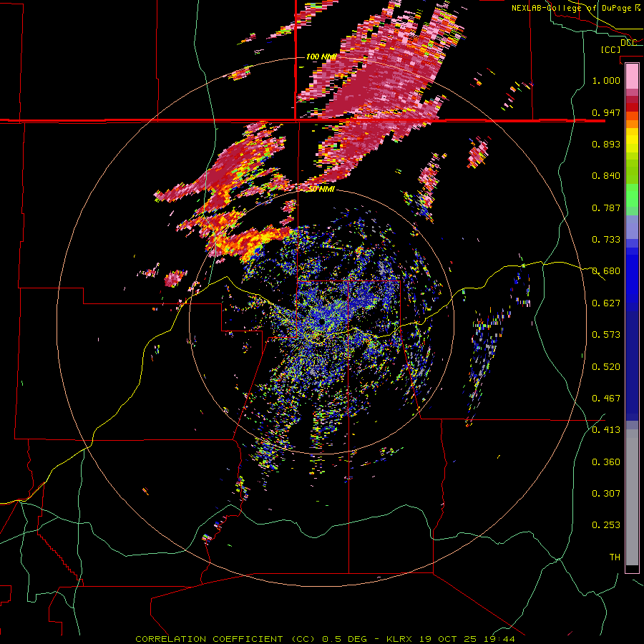Image resolution: width=644 pixels, height=644 pixels.
Task: Click the gray segment of color bar
Action: tap(632, 497)
